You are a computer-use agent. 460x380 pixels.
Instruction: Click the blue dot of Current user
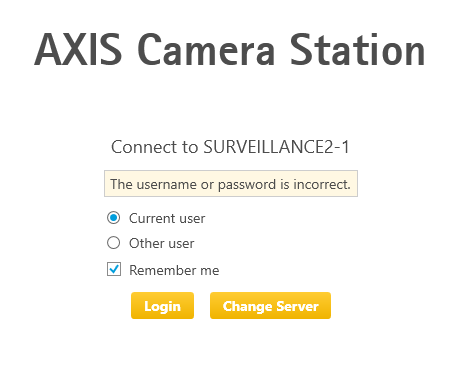tap(114, 218)
